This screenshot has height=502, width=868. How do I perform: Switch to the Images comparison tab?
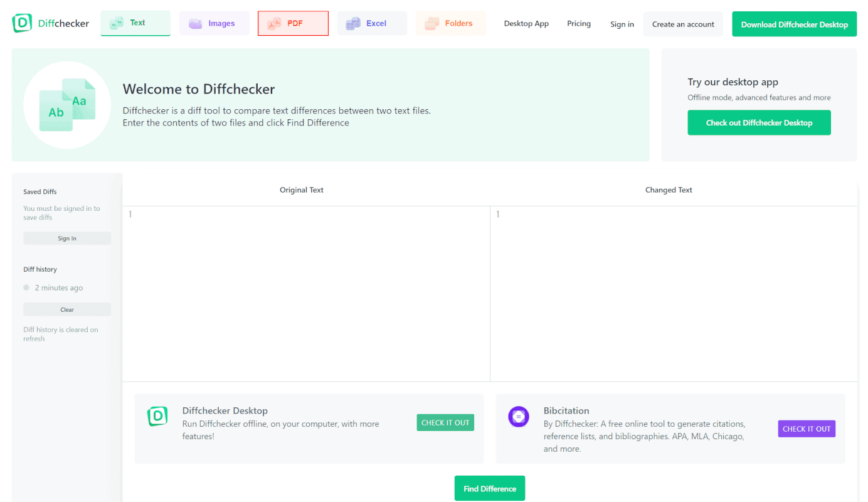point(214,23)
